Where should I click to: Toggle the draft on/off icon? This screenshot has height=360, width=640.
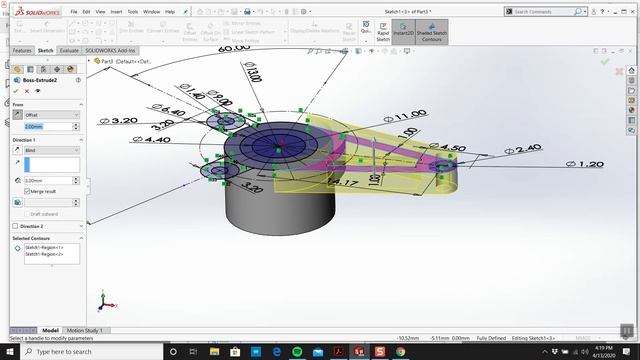[17, 202]
